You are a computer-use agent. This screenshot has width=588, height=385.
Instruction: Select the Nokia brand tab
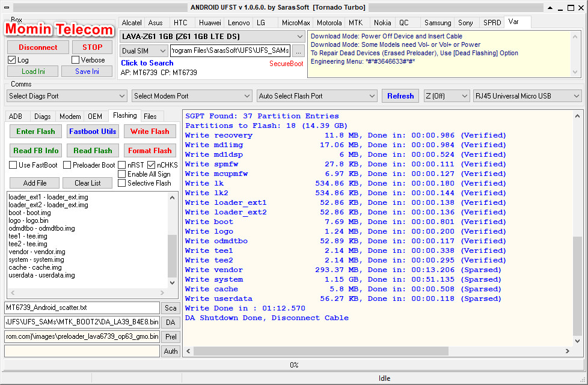tap(382, 23)
